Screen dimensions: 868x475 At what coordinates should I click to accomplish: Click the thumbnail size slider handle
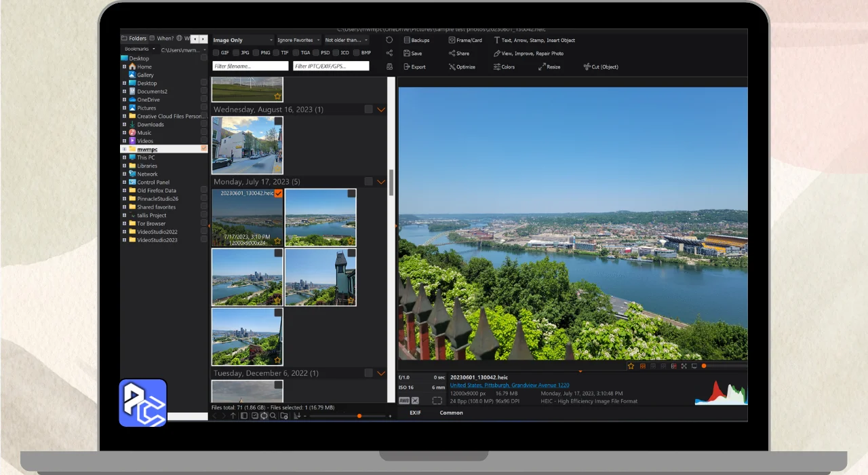359,416
